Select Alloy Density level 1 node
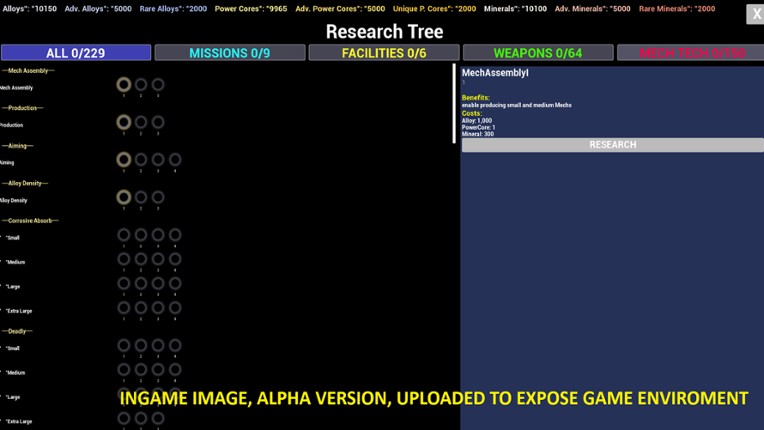The width and height of the screenshot is (764, 430). [124, 197]
